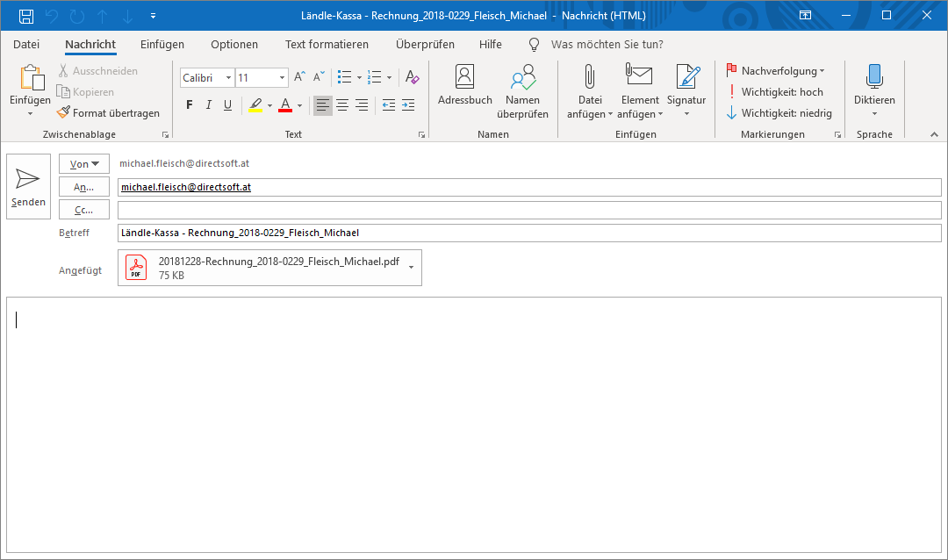Viewport: 948px width, 560px height.
Task: Click the Was möchten Sie tun search box
Action: tap(607, 44)
